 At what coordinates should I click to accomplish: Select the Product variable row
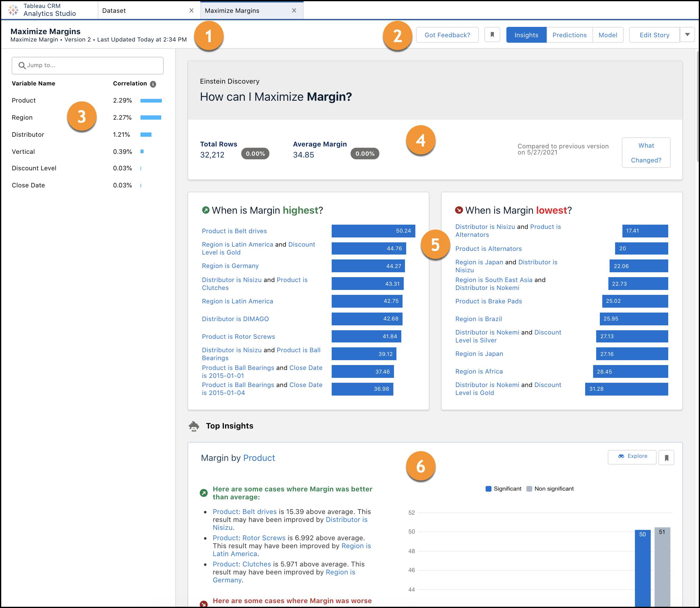[87, 100]
